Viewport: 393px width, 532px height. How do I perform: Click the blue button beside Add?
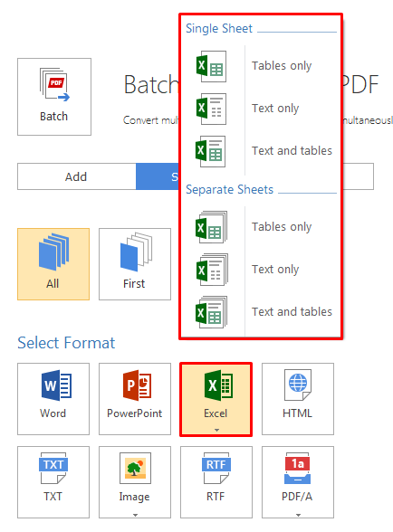(x=158, y=176)
